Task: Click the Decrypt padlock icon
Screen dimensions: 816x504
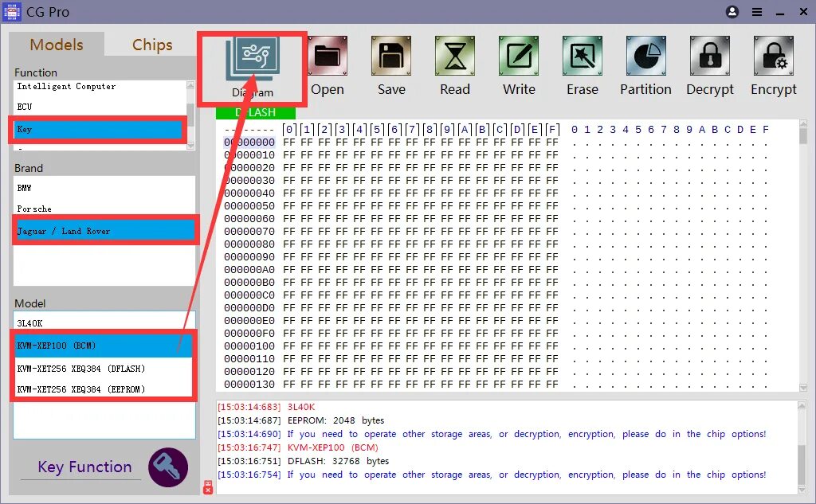Action: coord(710,56)
